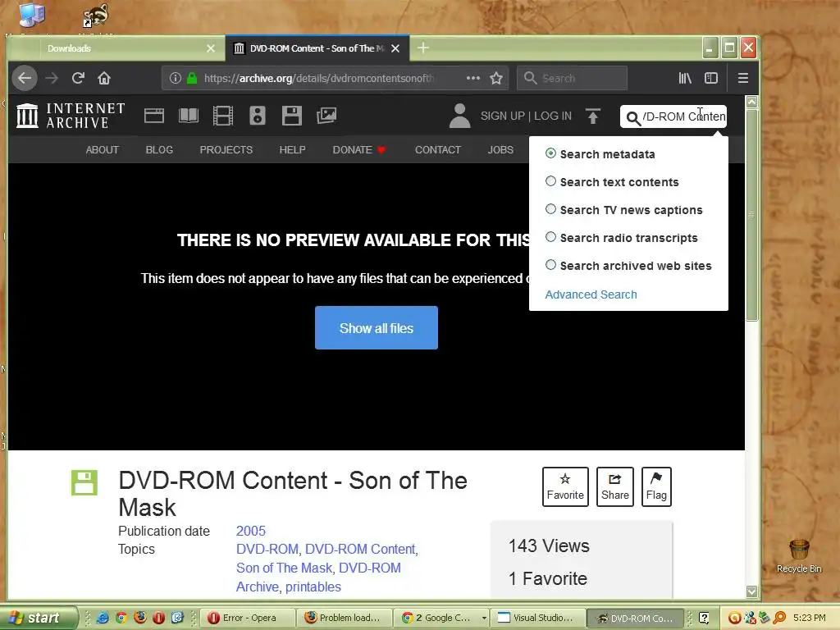
Task: Open the HELP navigation item
Action: pyautogui.click(x=293, y=150)
